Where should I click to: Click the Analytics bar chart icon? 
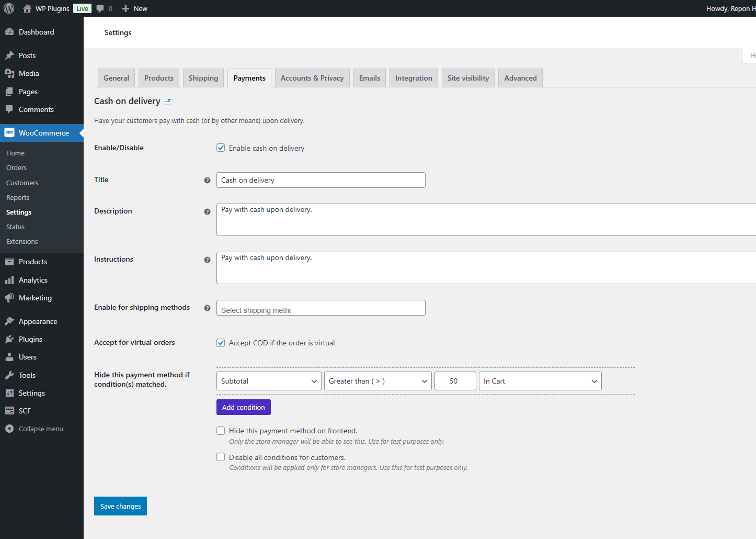coord(9,280)
